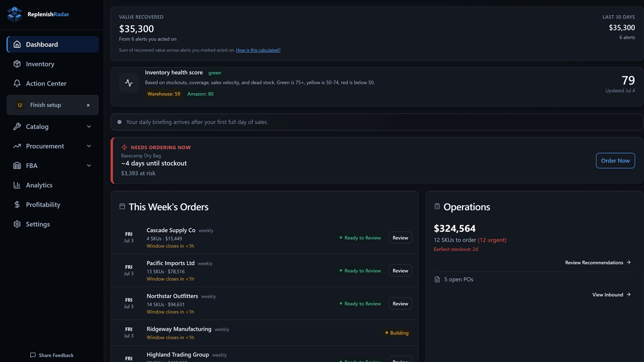Dismiss the Finish setup item

[x=88, y=105]
